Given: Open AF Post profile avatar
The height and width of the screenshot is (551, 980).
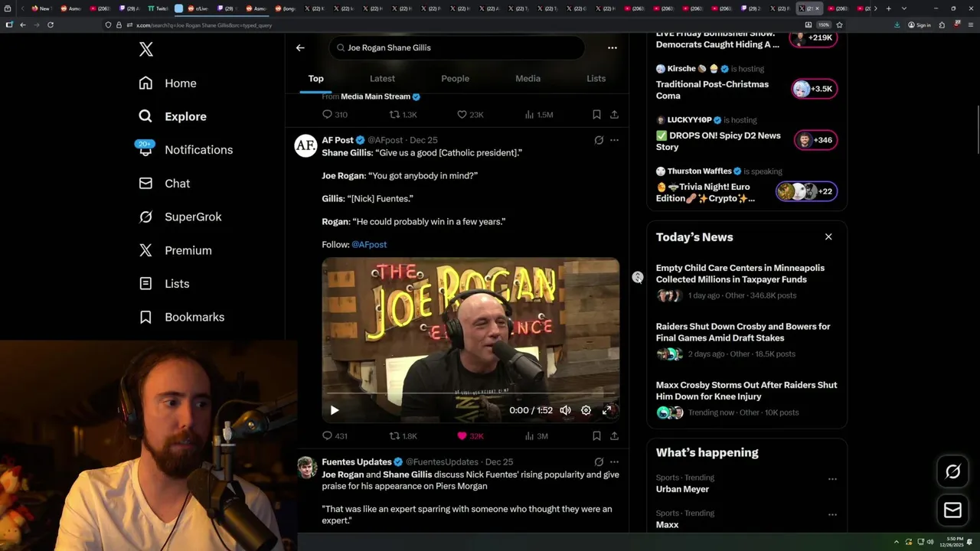Looking at the screenshot, I should click(x=305, y=145).
